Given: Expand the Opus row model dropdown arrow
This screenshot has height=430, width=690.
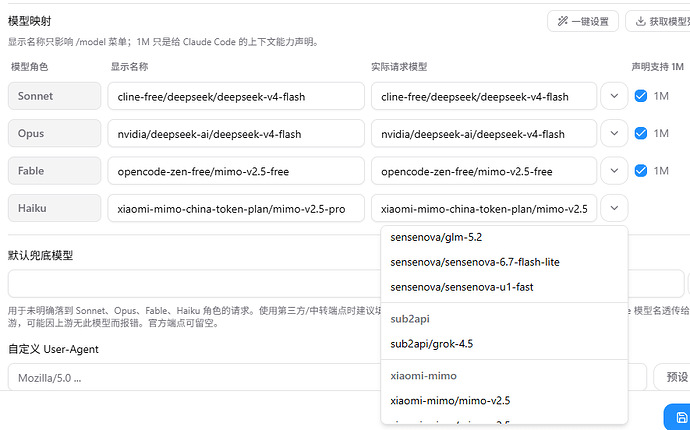Looking at the screenshot, I should [x=614, y=133].
